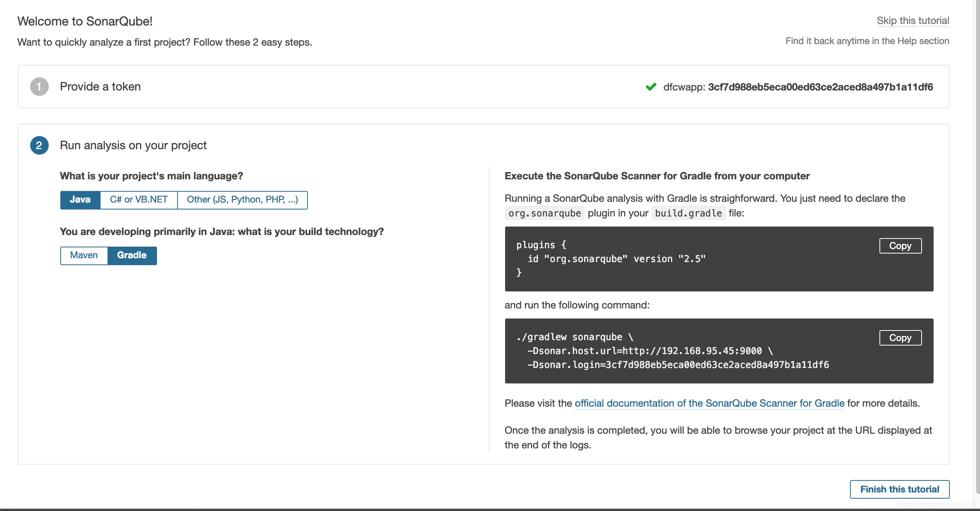Click the Run analysis on your project heading
The width and height of the screenshot is (980, 511).
(133, 145)
